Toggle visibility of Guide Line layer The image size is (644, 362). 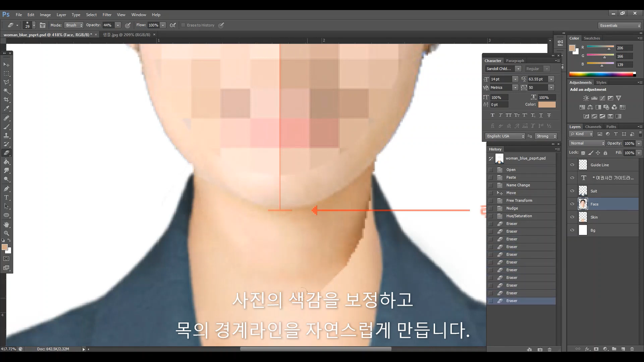click(572, 165)
